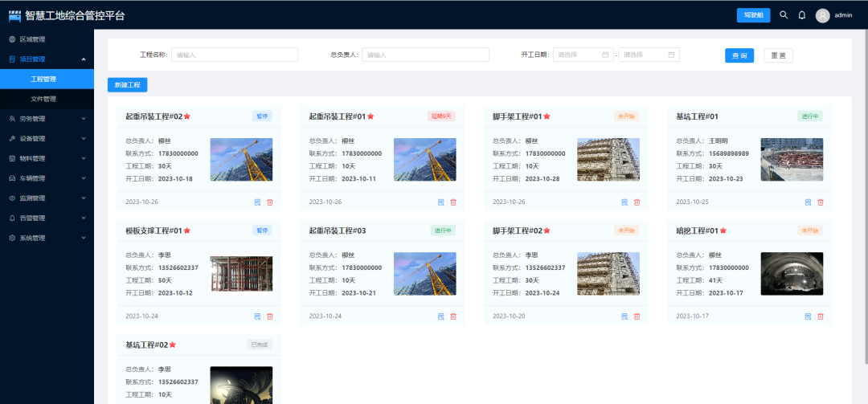Screen dimensions: 868x404
Task: Click the admin username label
Action: coord(843,15)
